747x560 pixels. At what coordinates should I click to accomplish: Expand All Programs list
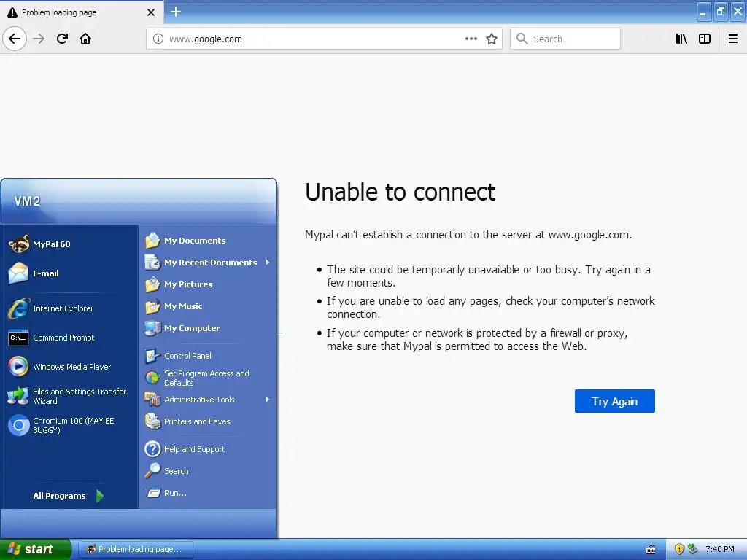(68, 496)
